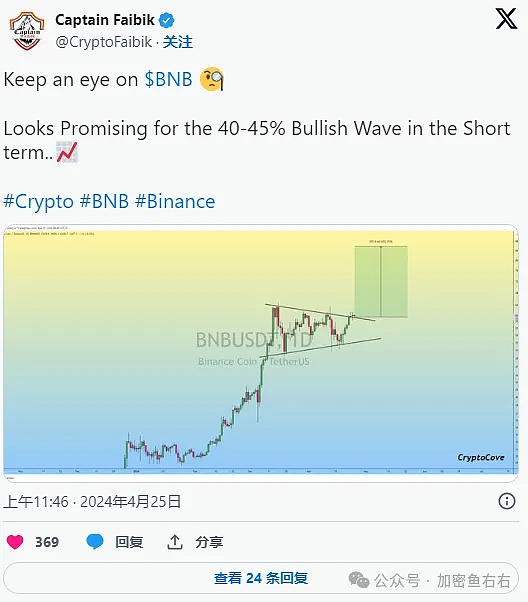The height and width of the screenshot is (602, 528).
Task: Like the tweet with heart icon
Action: pos(15,542)
